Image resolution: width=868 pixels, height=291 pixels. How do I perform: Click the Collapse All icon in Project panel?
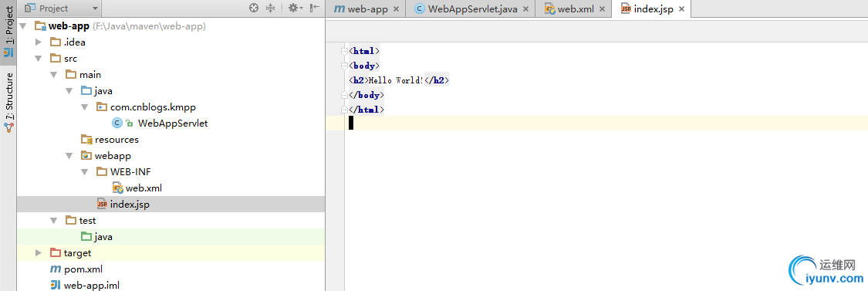[270, 8]
